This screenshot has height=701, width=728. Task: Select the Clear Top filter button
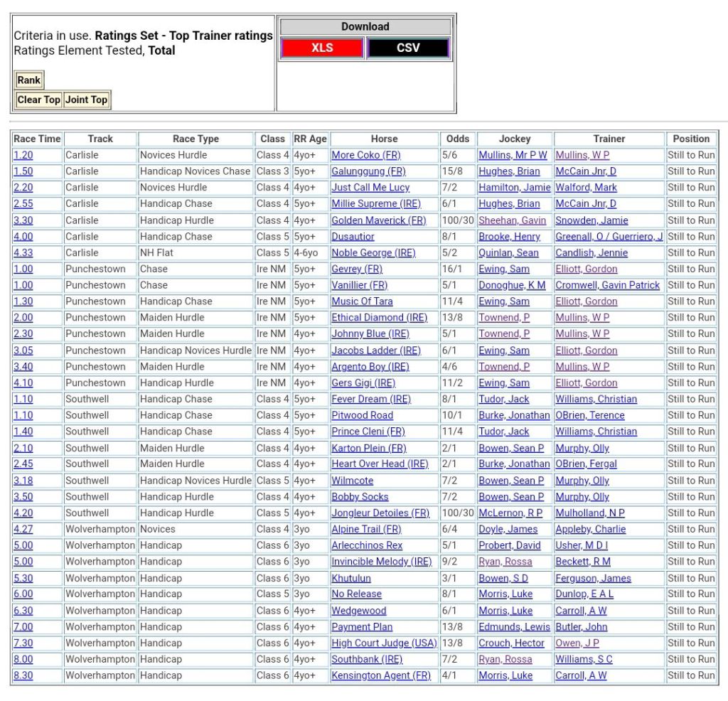(39, 100)
